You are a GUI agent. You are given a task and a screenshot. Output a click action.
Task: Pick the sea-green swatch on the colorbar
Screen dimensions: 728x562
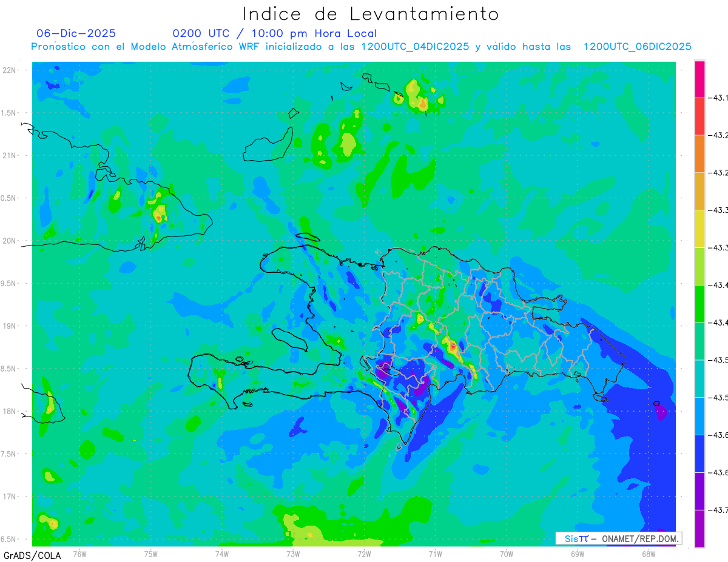[x=699, y=341]
